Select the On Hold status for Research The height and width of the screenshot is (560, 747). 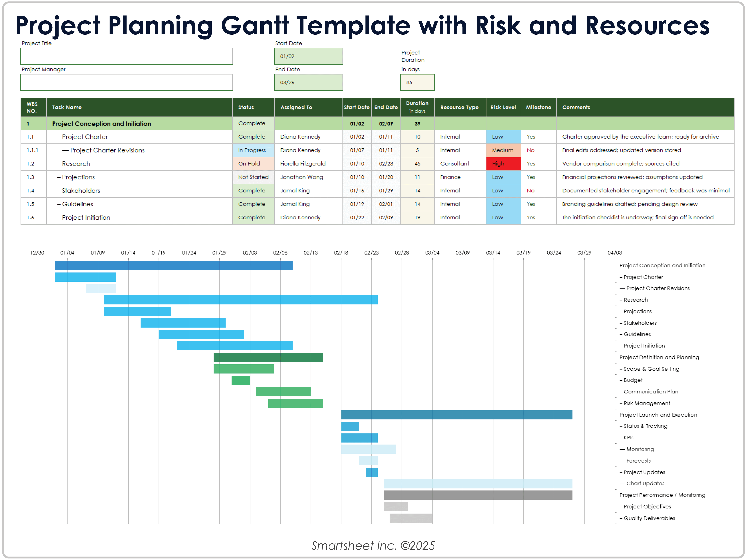(253, 164)
